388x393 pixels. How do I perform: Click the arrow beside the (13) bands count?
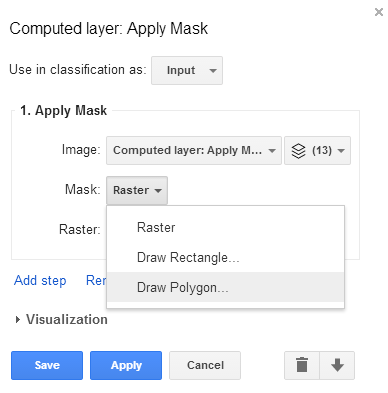[x=341, y=151]
